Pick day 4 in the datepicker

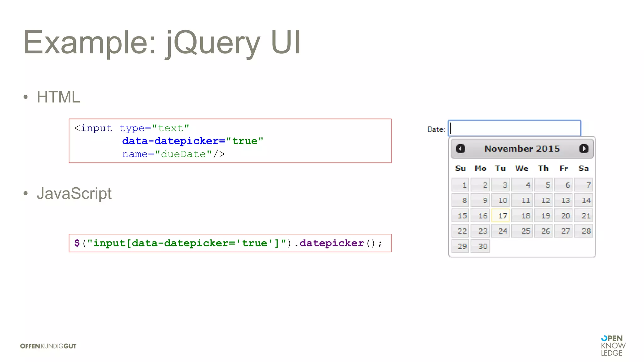pyautogui.click(x=522, y=185)
